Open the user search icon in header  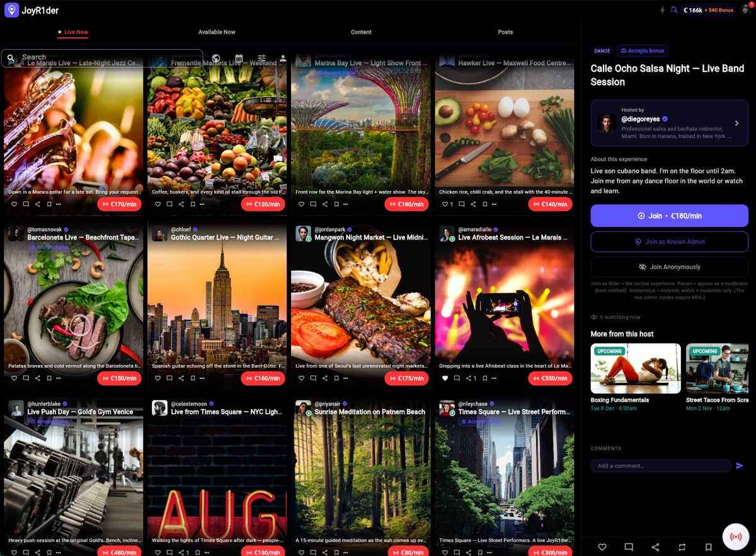tap(674, 10)
